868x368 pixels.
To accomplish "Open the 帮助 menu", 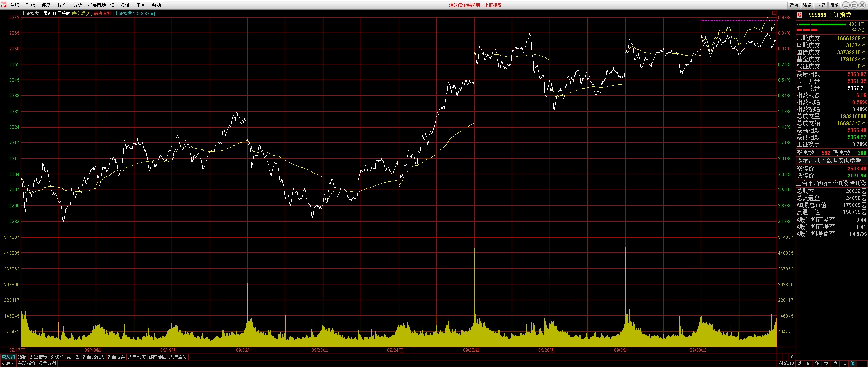I will pos(157,5).
